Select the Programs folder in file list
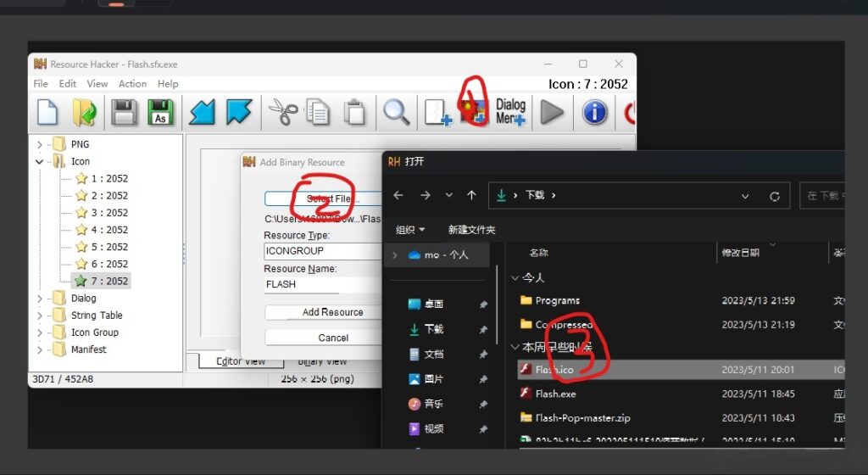The height and width of the screenshot is (475, 868). [681, 300]
